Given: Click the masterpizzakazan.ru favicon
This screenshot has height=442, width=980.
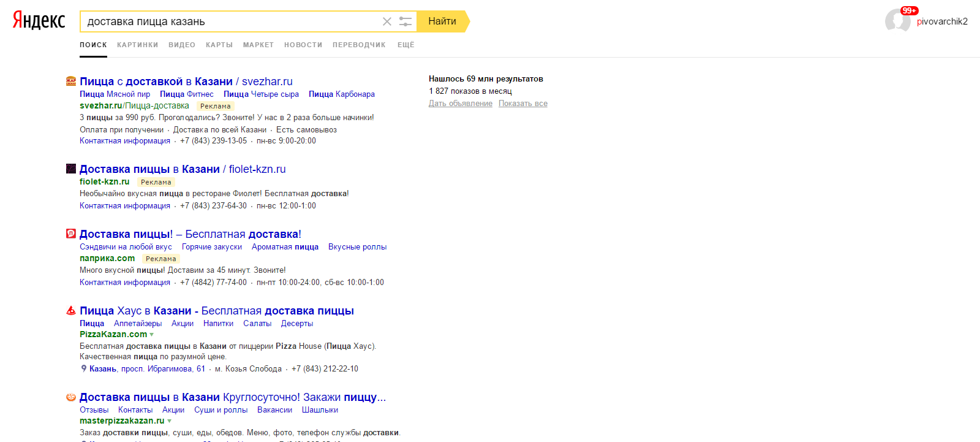Looking at the screenshot, I should coord(71,397).
